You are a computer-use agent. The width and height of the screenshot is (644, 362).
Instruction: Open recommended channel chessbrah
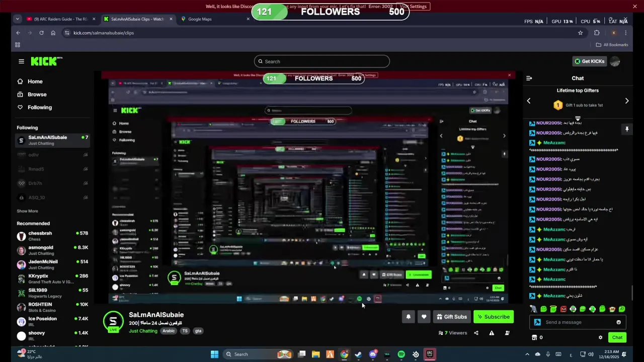[52, 236]
